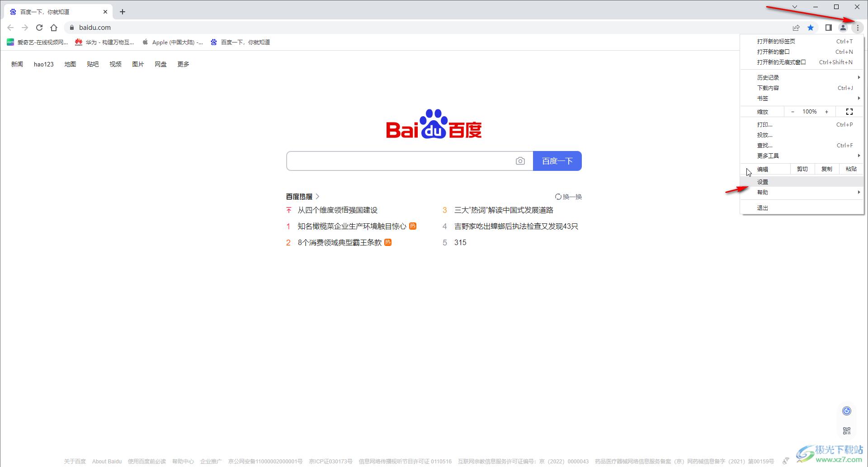Choose 打印... in the menu
This screenshot has width=868, height=467.
(802, 124)
